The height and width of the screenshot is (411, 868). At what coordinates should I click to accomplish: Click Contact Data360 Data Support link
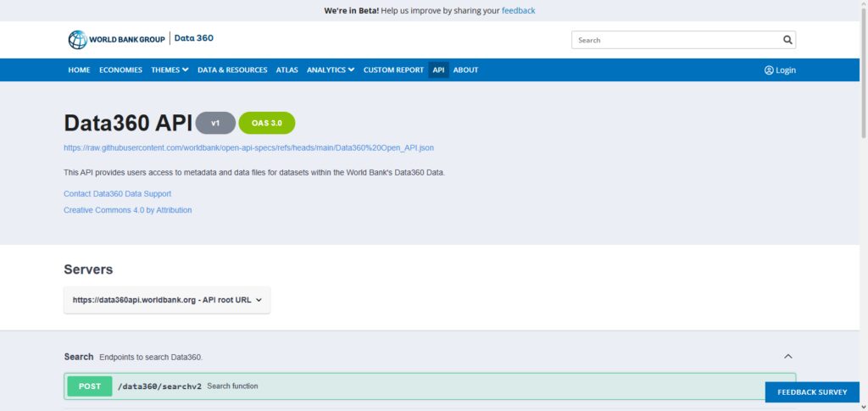pos(117,194)
